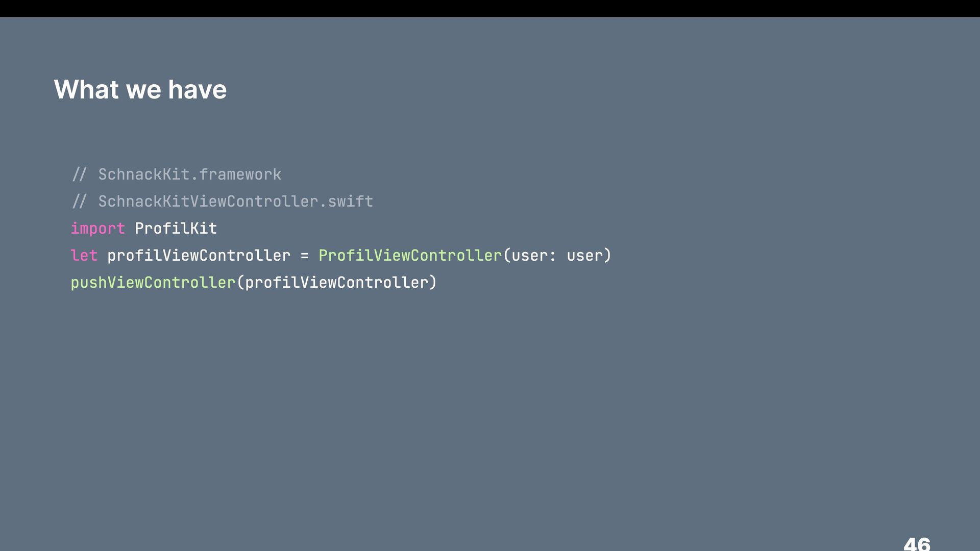The image size is (980, 551).
Task: Click the 'What we have' slide title
Action: tap(140, 90)
